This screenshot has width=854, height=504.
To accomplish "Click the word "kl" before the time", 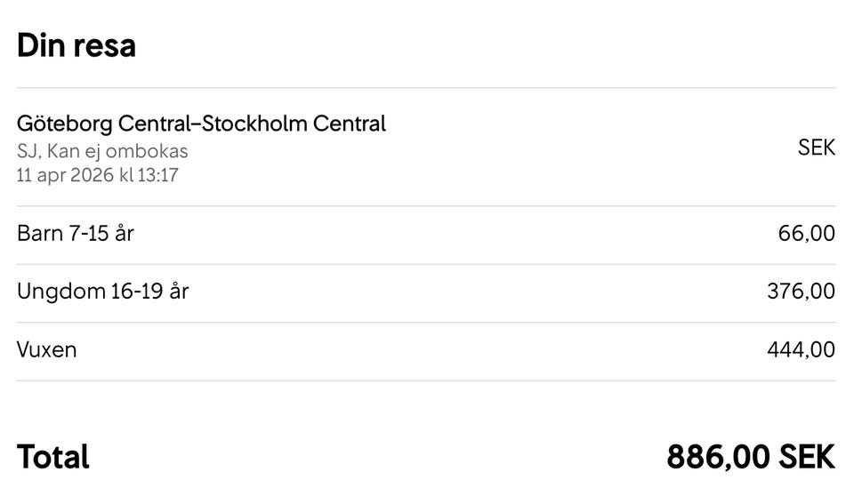I will (125, 174).
